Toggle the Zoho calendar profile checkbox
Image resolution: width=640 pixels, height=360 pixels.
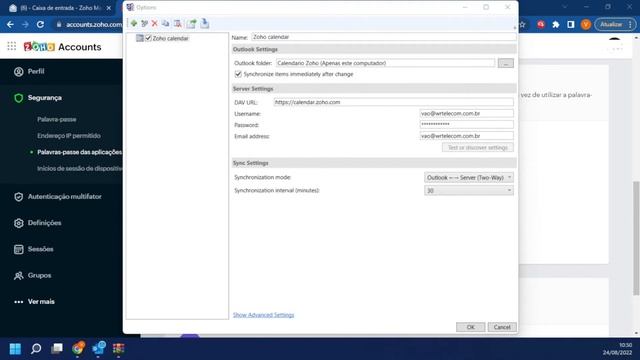[149, 38]
